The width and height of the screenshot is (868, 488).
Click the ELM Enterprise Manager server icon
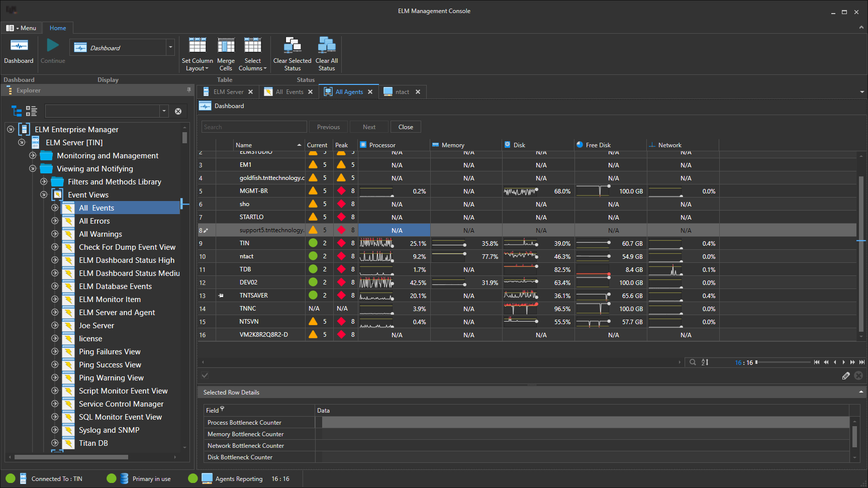[x=24, y=129]
